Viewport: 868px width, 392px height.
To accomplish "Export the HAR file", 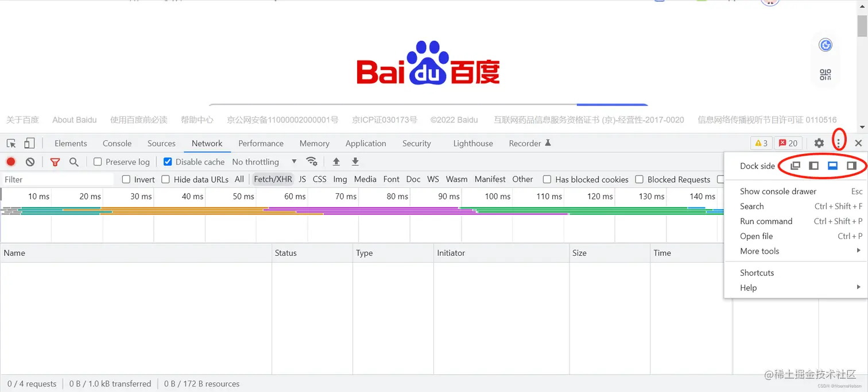I will click(x=355, y=162).
